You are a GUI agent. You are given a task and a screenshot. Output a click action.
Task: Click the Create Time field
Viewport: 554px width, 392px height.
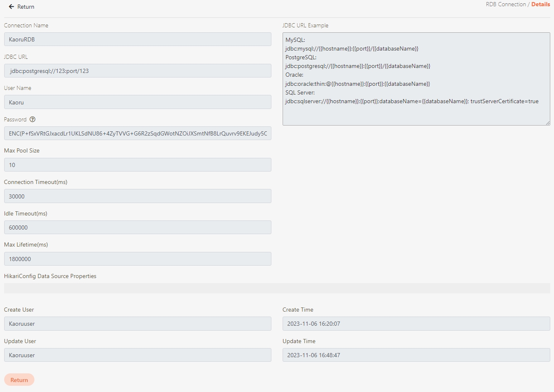(x=416, y=324)
